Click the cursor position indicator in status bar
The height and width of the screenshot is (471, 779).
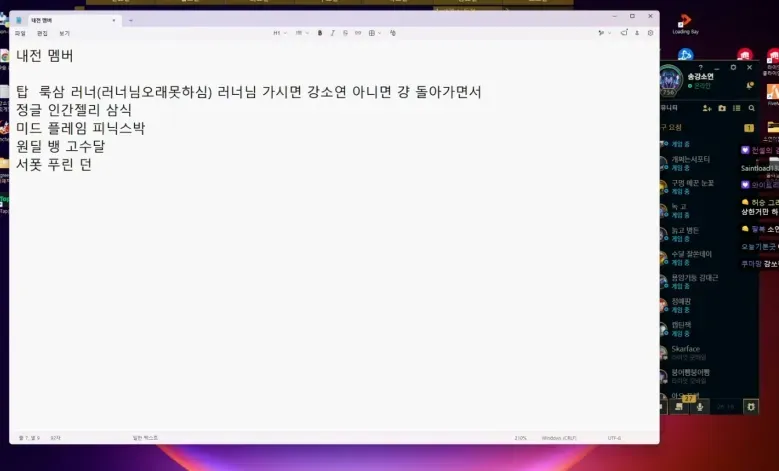pyautogui.click(x=29, y=438)
